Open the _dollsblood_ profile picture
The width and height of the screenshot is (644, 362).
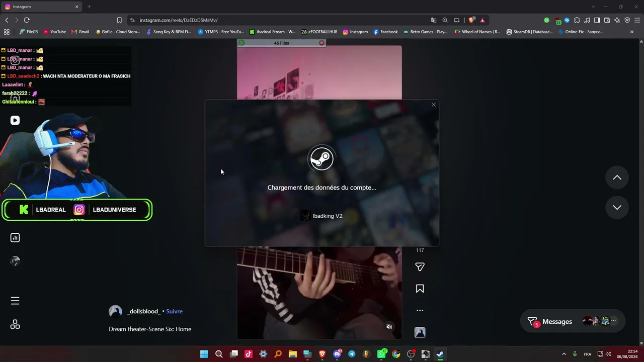coord(115,311)
